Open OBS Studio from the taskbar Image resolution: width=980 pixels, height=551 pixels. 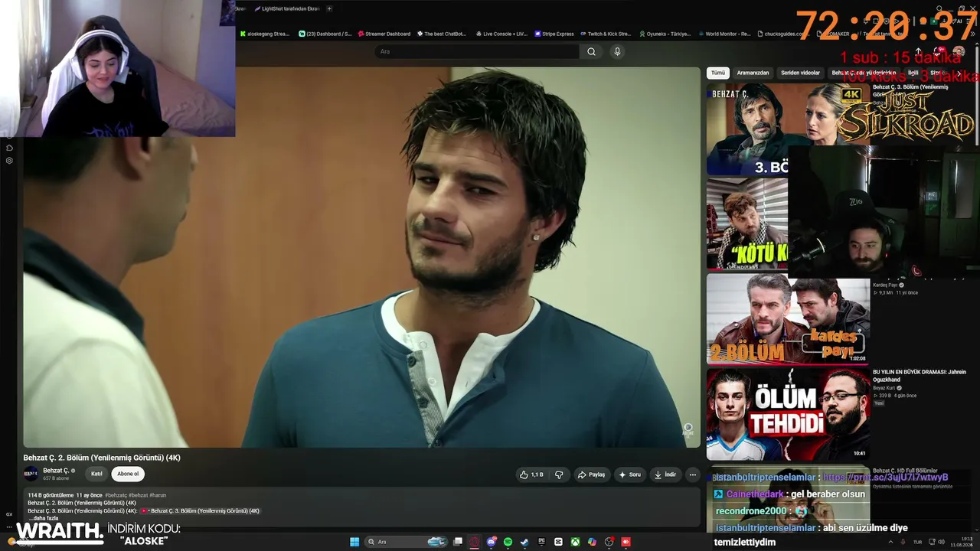click(609, 542)
